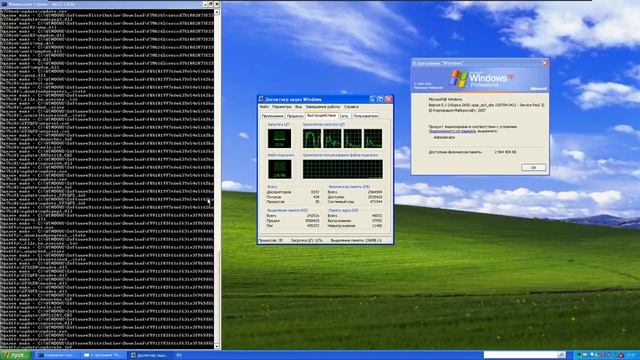Activate the Командная строка taskbar button
The image size is (640, 360).
click(57, 355)
